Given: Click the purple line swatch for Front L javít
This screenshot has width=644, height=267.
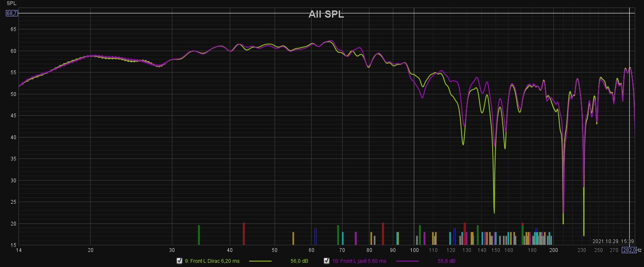Looking at the screenshot, I should click(407, 261).
